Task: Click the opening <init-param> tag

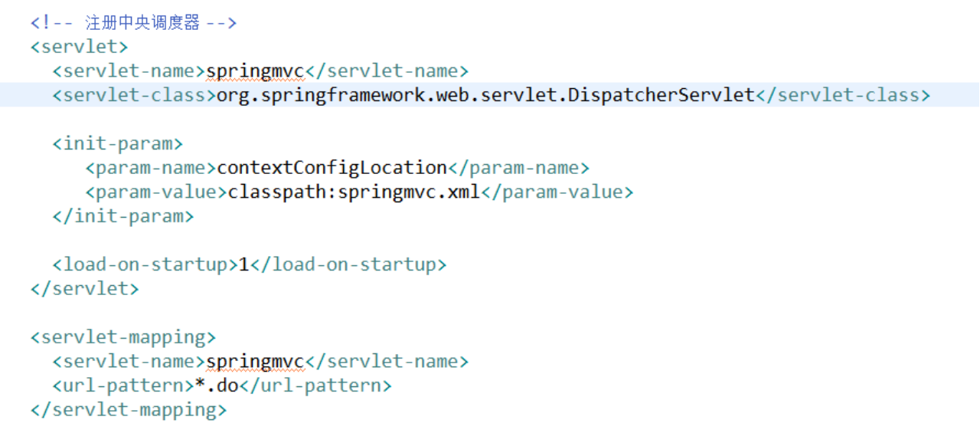Action: click(x=118, y=143)
